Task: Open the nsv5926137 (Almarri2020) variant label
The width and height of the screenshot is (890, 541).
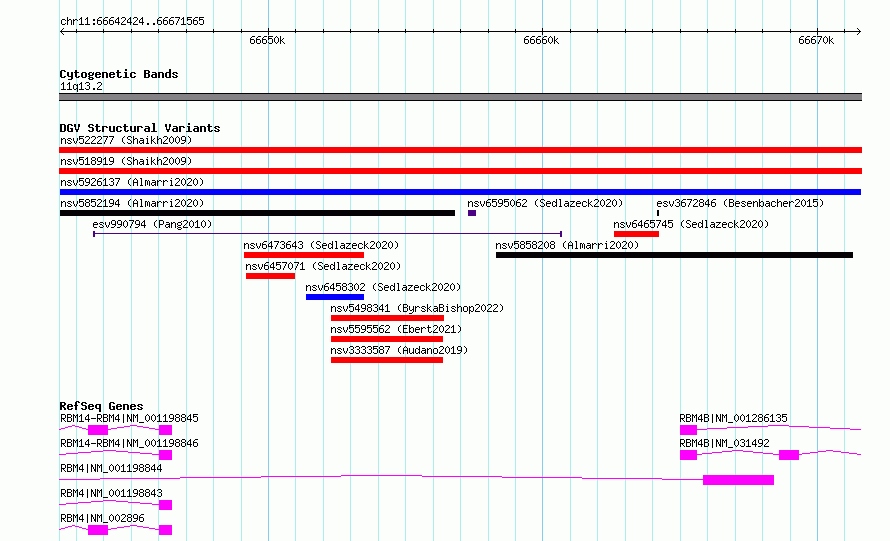Action: point(132,182)
